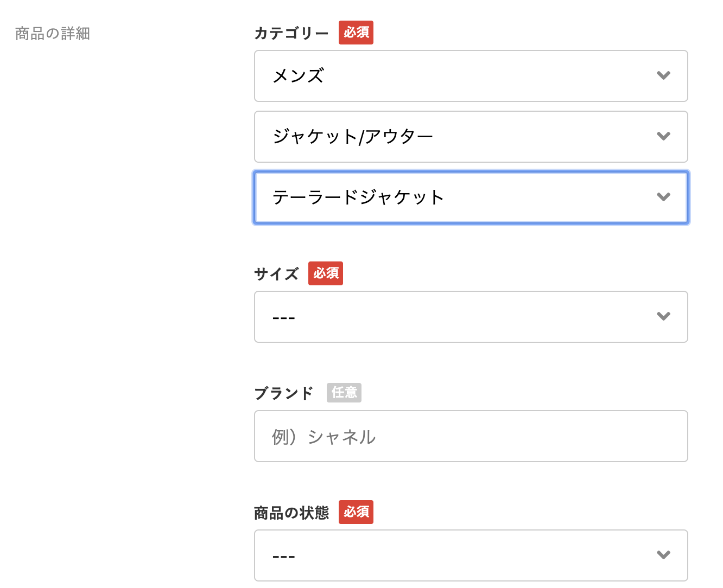Viewport: 723px width, 588px height.
Task: Click the chevron arrow in 商品の状態 select box
Action: pyautogui.click(x=663, y=555)
